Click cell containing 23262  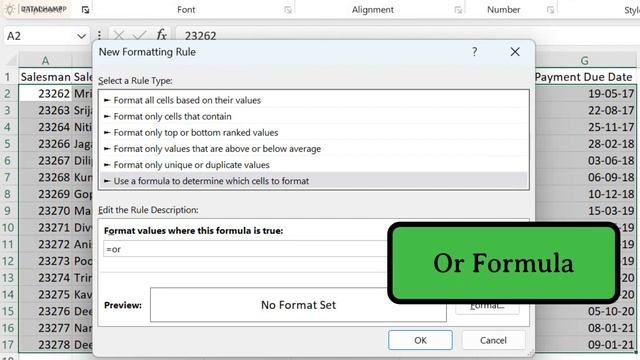coord(45,93)
